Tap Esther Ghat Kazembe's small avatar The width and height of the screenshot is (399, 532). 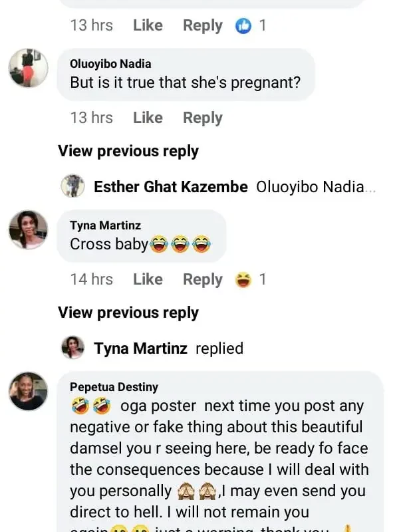pos(72,186)
